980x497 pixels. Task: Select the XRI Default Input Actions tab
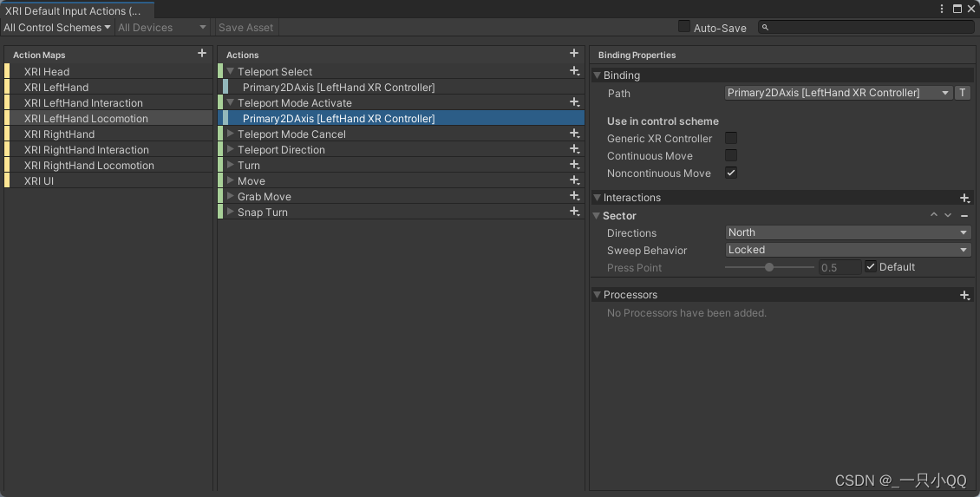coord(77,10)
